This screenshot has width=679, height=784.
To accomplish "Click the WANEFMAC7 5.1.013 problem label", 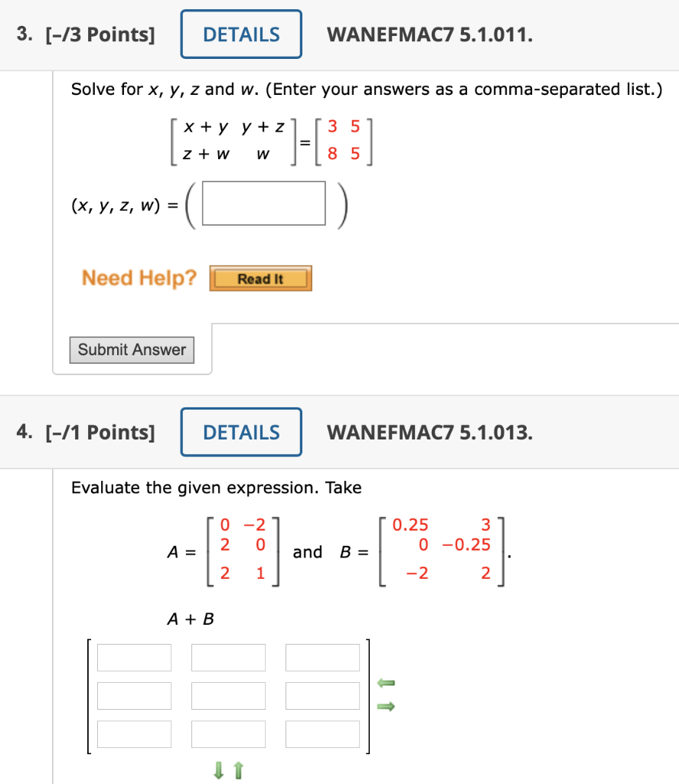I will point(429,433).
